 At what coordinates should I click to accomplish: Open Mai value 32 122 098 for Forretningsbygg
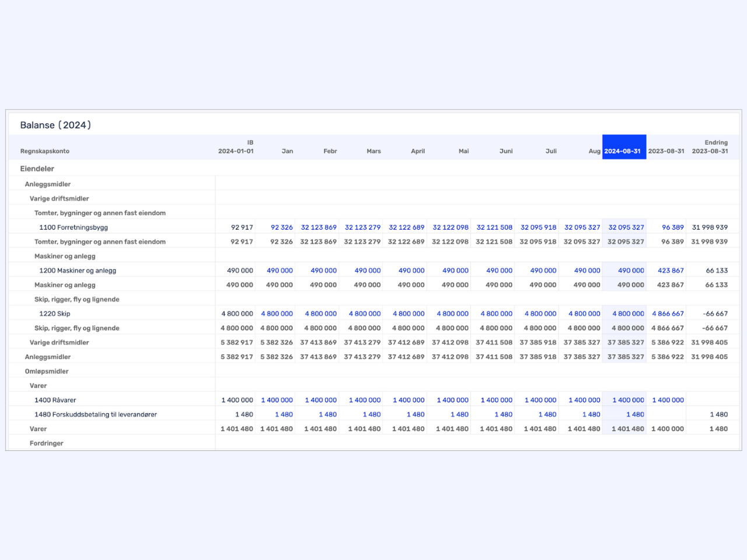click(x=451, y=228)
